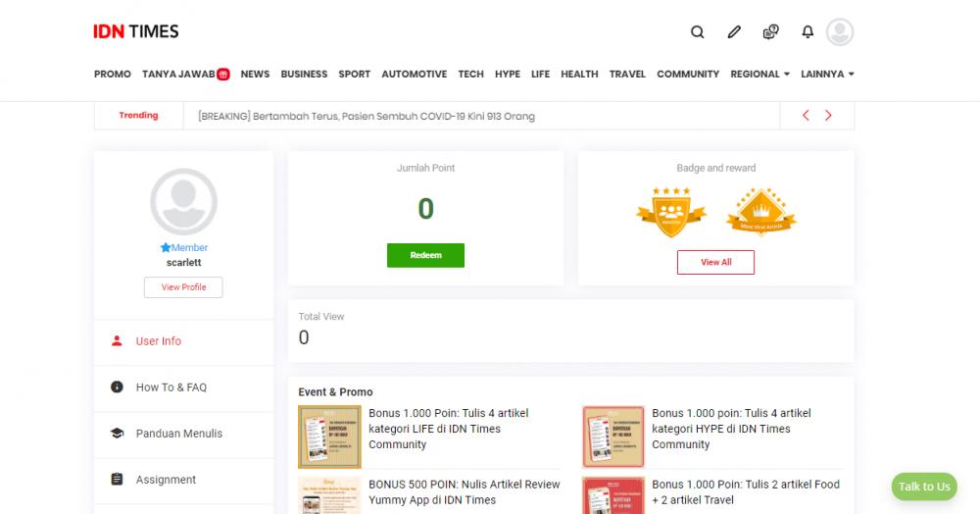
Task: Expand the LAINNYA dropdown
Action: pyautogui.click(x=827, y=74)
